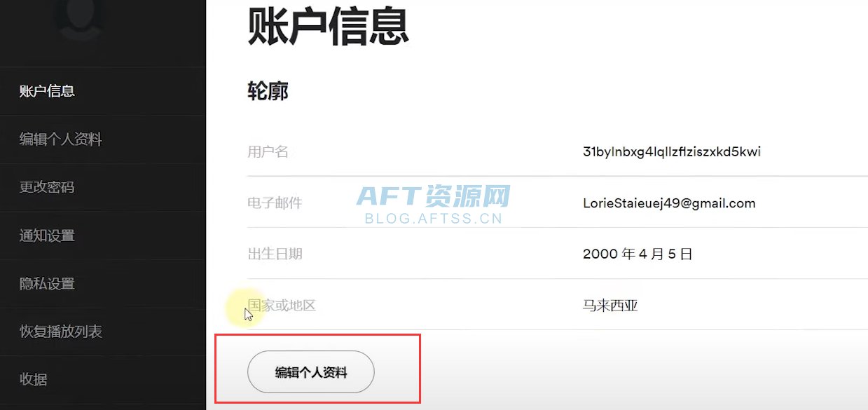This screenshot has width=868, height=410.
Task: Click the 电子邮件 field label
Action: 275,203
